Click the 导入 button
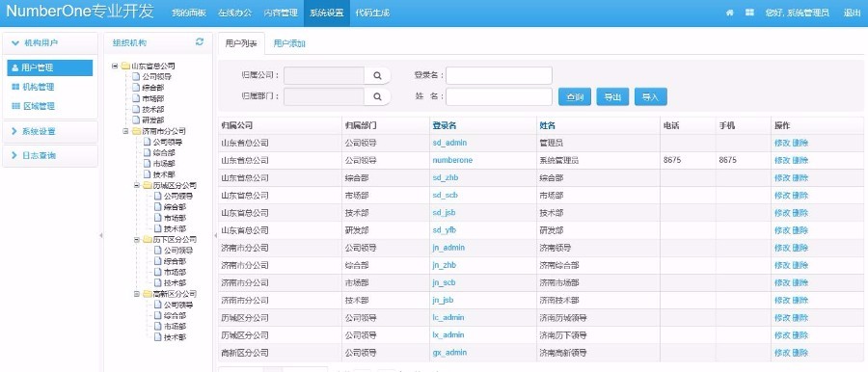The height and width of the screenshot is (372, 868). coord(650,97)
